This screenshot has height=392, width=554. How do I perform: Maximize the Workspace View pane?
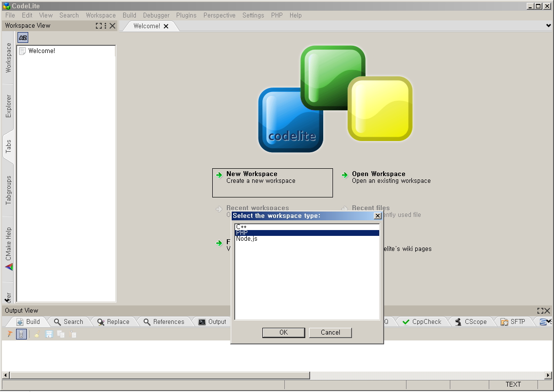pos(99,26)
